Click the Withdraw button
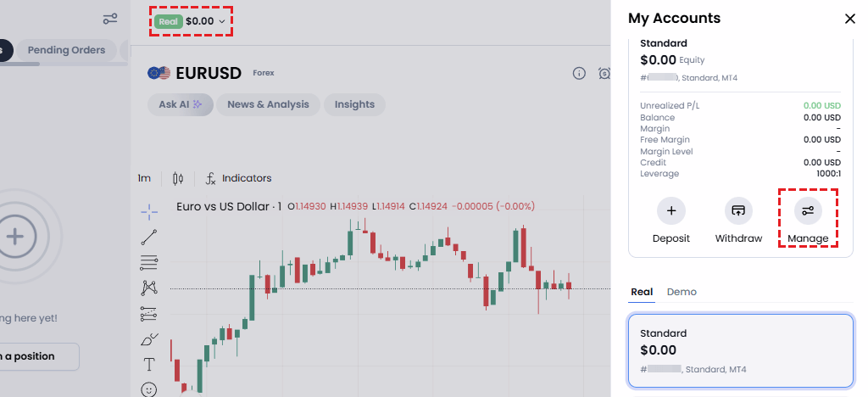Image resolution: width=868 pixels, height=397 pixels. (738, 221)
